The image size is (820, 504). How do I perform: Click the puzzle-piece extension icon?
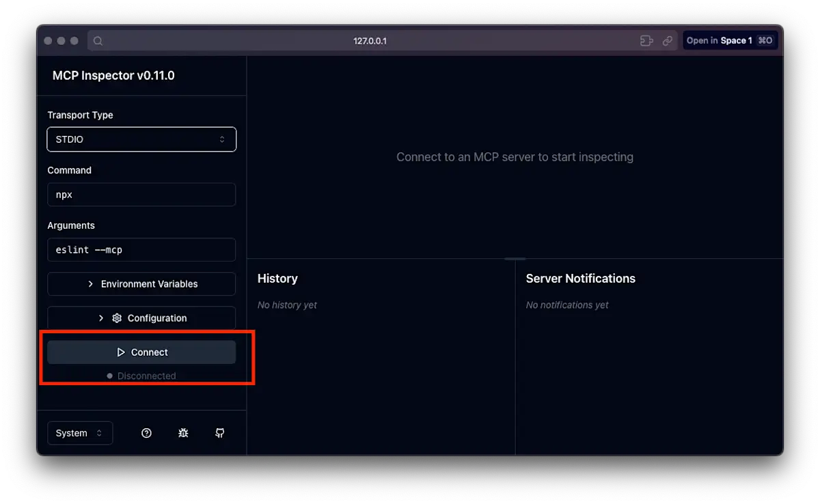click(646, 40)
